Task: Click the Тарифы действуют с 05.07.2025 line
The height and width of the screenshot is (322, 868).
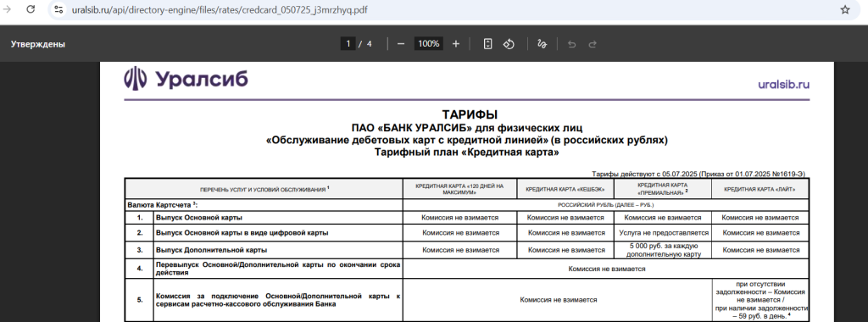Action: pyautogui.click(x=698, y=174)
